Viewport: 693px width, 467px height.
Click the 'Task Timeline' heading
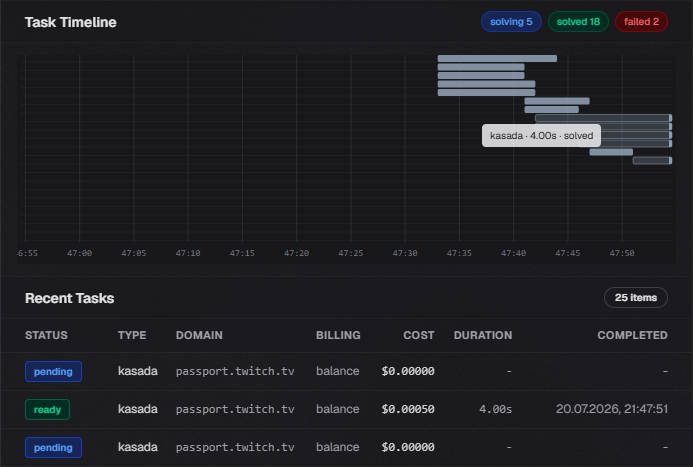[x=71, y=22]
